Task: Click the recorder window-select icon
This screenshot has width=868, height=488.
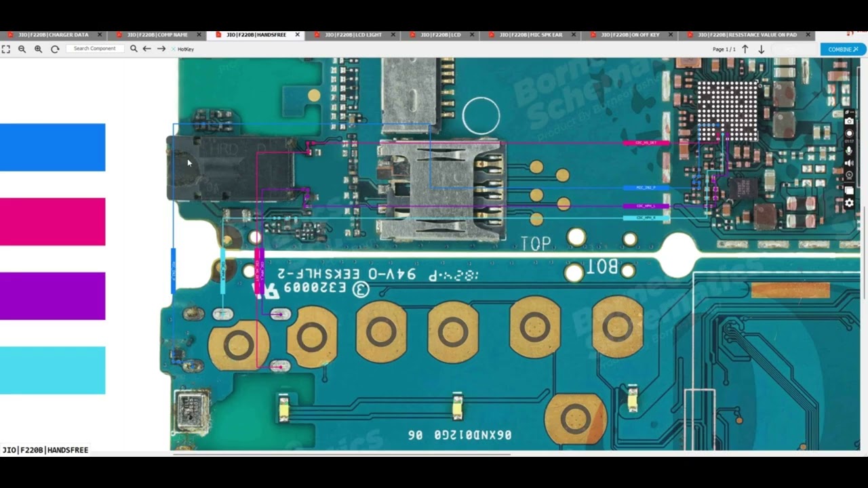Action: (x=849, y=190)
